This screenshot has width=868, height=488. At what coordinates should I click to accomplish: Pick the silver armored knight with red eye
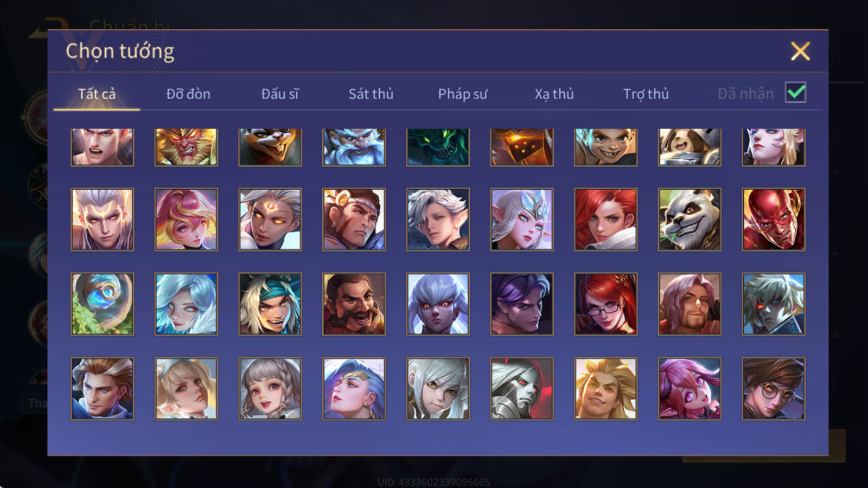coord(522,388)
